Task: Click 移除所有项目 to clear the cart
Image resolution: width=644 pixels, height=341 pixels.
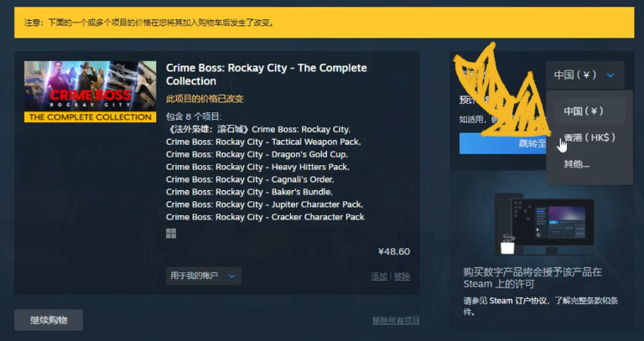Action: click(x=396, y=321)
